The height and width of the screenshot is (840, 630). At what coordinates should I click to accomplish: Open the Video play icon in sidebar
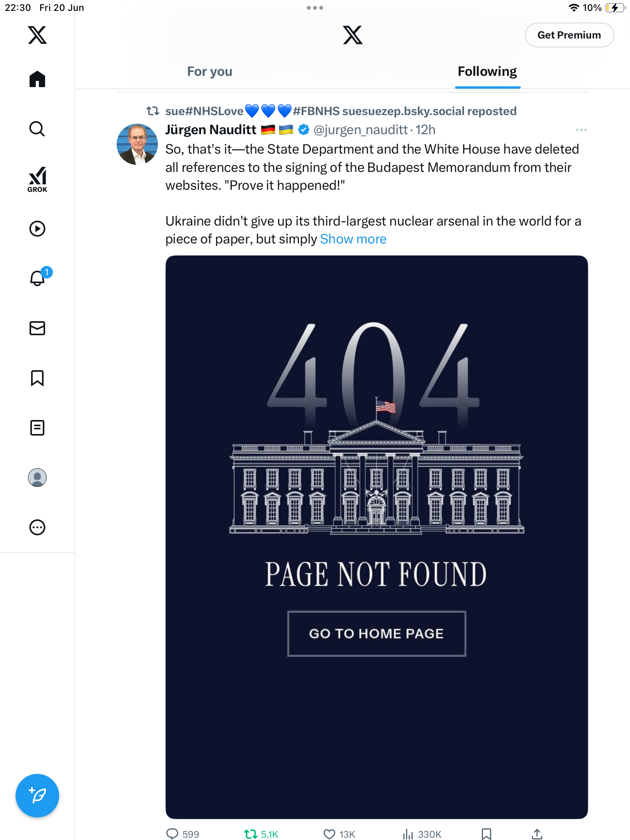[37, 229]
